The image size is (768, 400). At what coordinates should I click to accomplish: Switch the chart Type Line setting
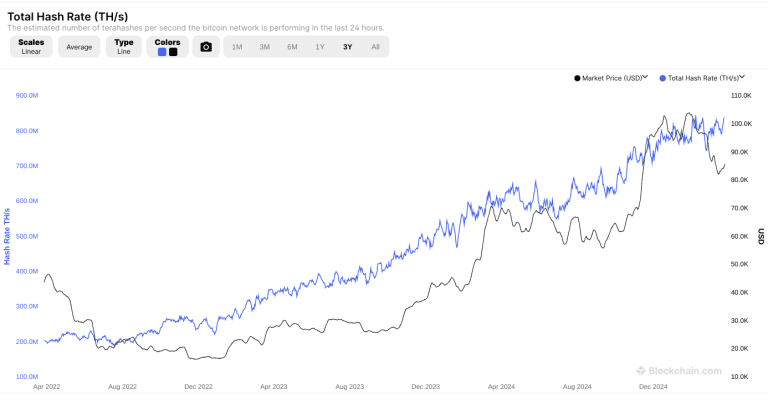point(124,47)
